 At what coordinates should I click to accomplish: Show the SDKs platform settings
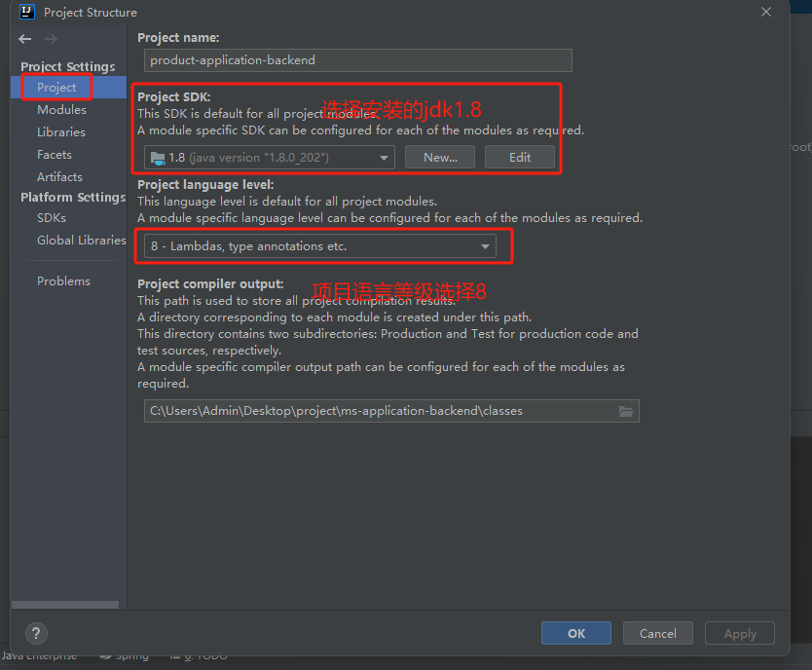click(52, 218)
